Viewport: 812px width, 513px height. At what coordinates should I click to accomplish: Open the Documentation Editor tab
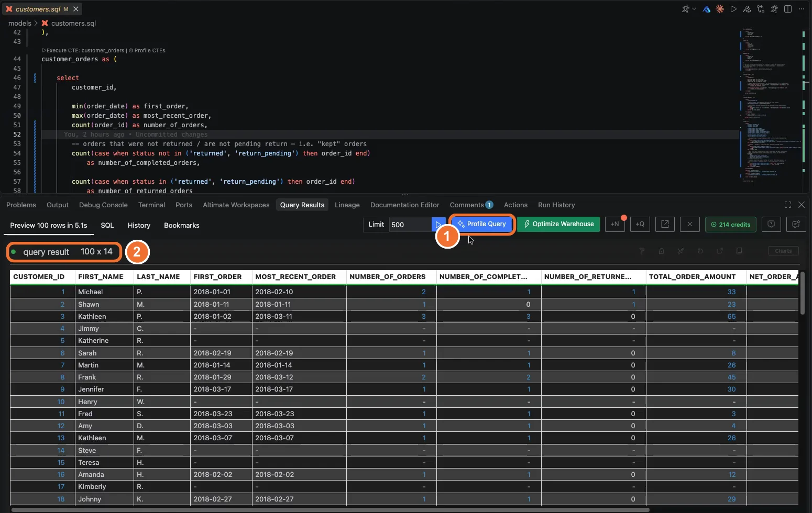coord(404,205)
